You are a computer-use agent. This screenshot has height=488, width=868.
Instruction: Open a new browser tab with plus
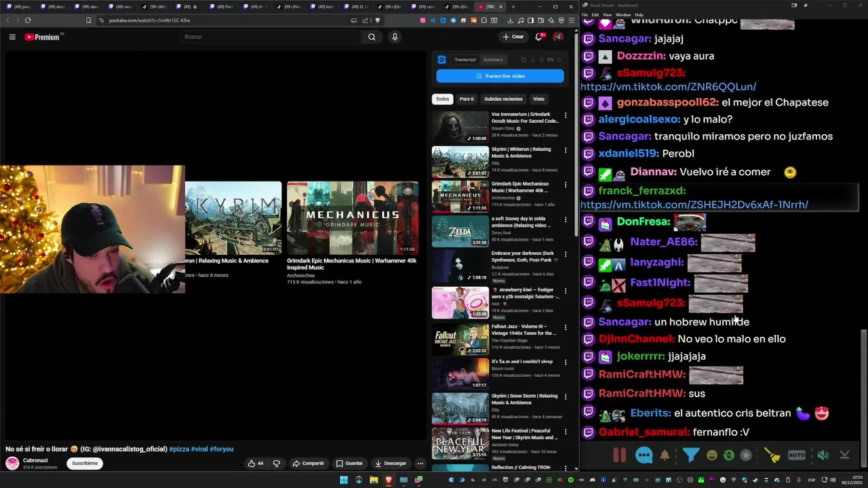(x=513, y=7)
